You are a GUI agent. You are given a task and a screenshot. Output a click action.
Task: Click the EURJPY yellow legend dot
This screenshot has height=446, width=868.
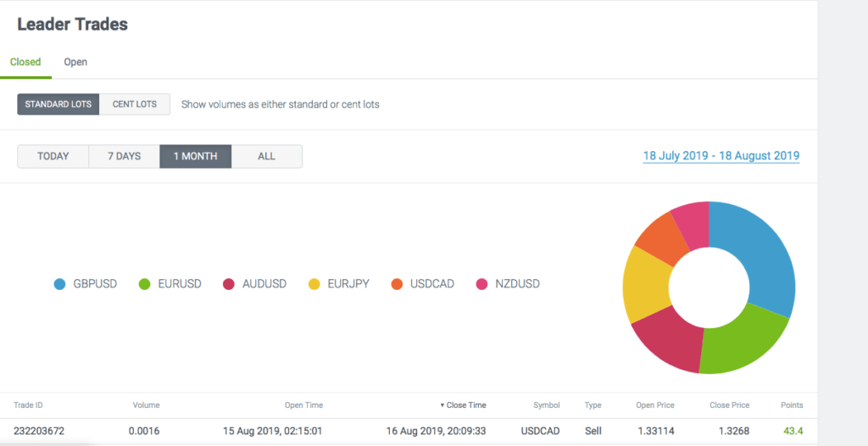tap(313, 284)
